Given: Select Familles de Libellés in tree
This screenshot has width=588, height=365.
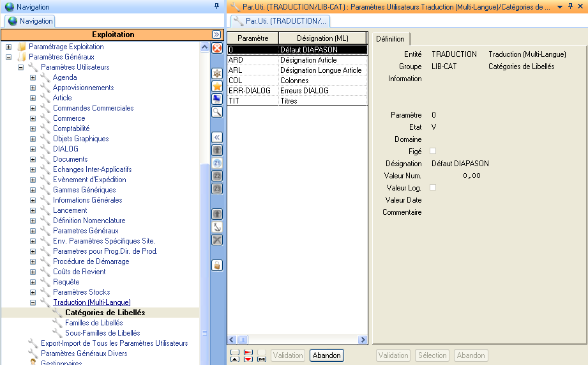Looking at the screenshot, I should point(94,323).
